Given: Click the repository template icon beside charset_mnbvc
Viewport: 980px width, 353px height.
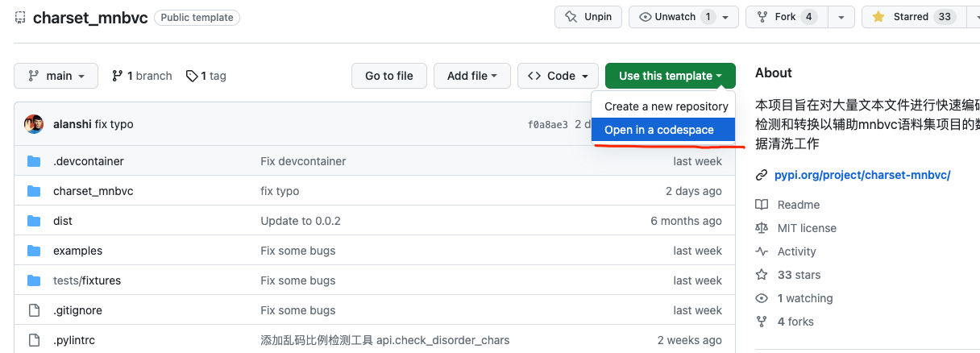Looking at the screenshot, I should 21,17.
